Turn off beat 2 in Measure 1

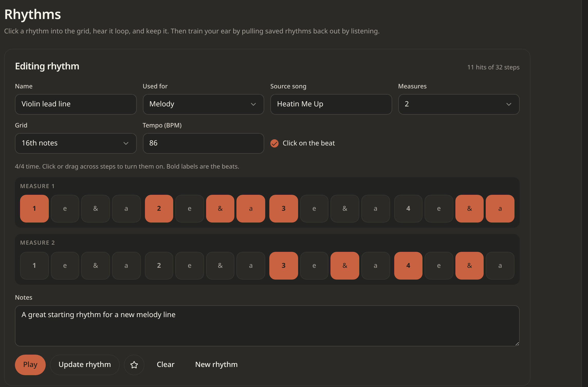(159, 209)
